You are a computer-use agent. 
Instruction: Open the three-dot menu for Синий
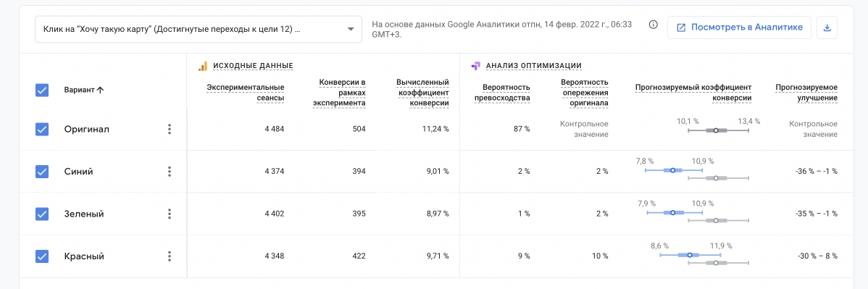click(170, 172)
